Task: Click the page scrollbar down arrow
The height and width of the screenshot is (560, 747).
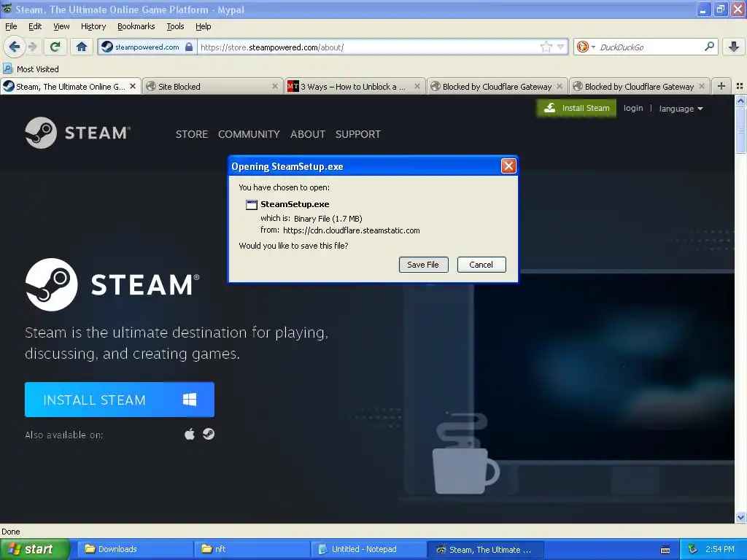Action: point(740,517)
